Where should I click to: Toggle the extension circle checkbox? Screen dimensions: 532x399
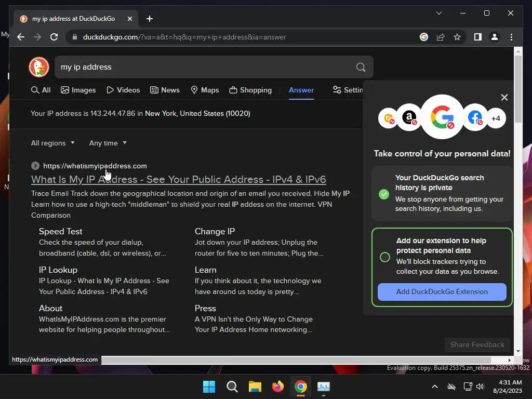click(385, 257)
